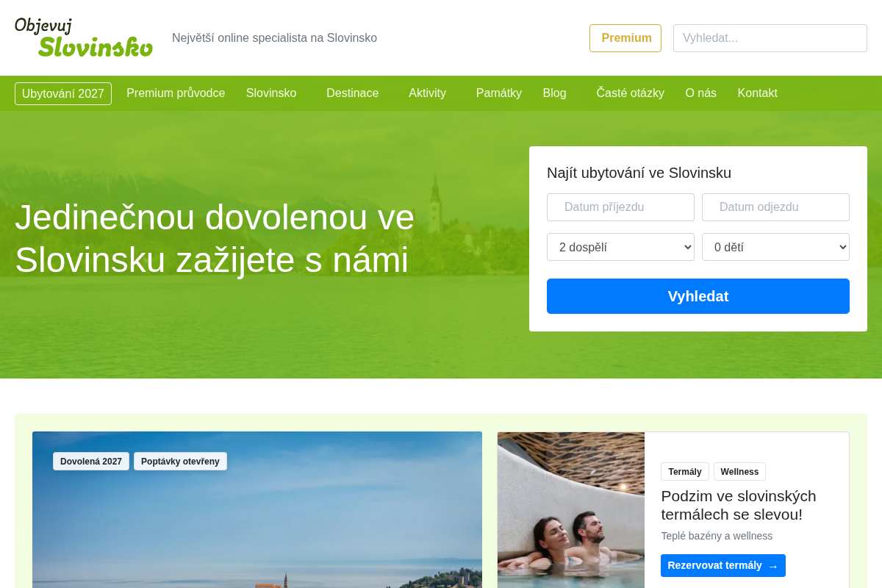Screen dimensions: 882x588
Task: Click the Objevuj Slovinsko logo
Action: coord(84,37)
